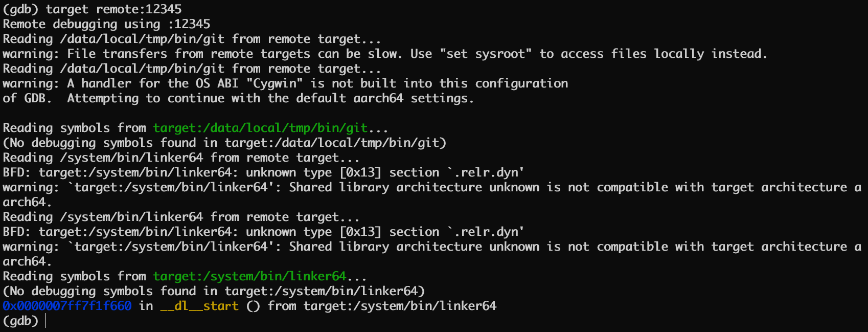
Task: Click the green target:/system/bin/linker64 path
Action: (249, 276)
